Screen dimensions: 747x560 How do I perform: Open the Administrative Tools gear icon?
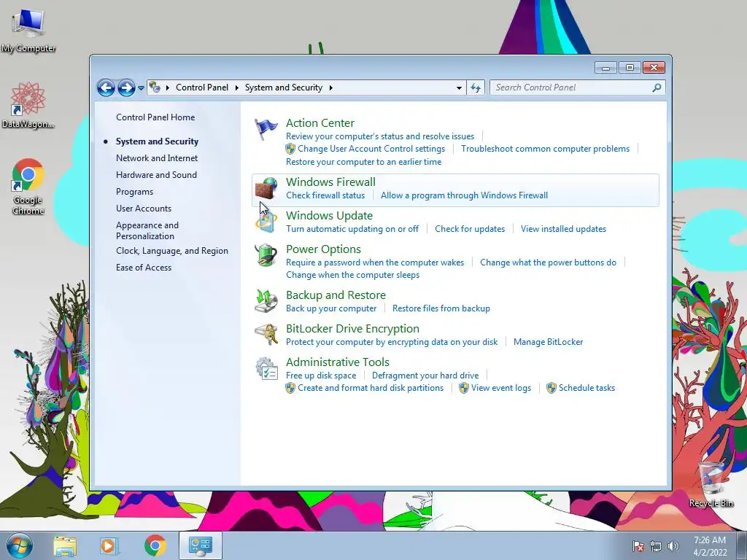pos(266,368)
